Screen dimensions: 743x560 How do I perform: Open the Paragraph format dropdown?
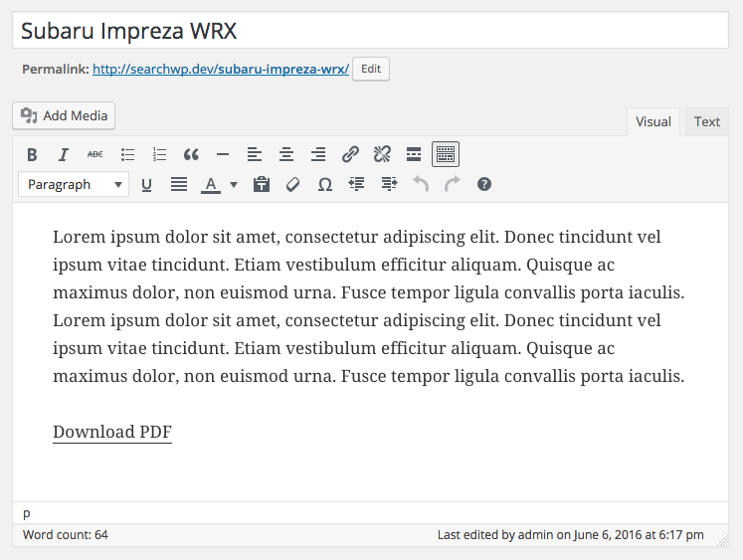click(74, 184)
